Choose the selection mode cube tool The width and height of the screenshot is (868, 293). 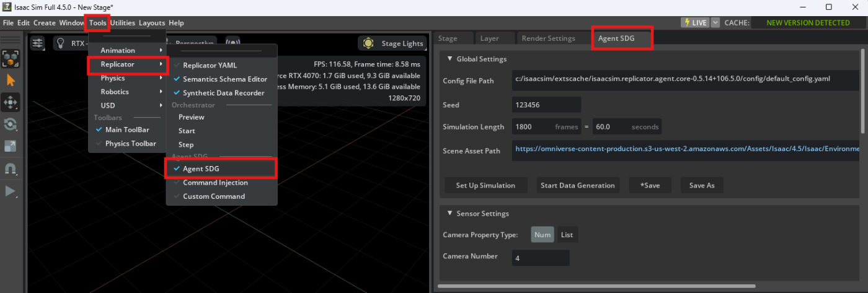click(x=10, y=58)
